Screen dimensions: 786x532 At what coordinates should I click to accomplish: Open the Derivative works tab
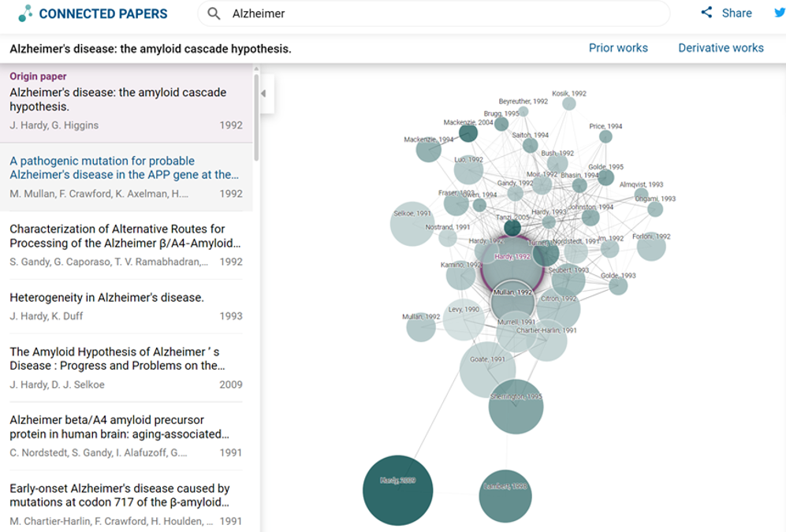721,48
